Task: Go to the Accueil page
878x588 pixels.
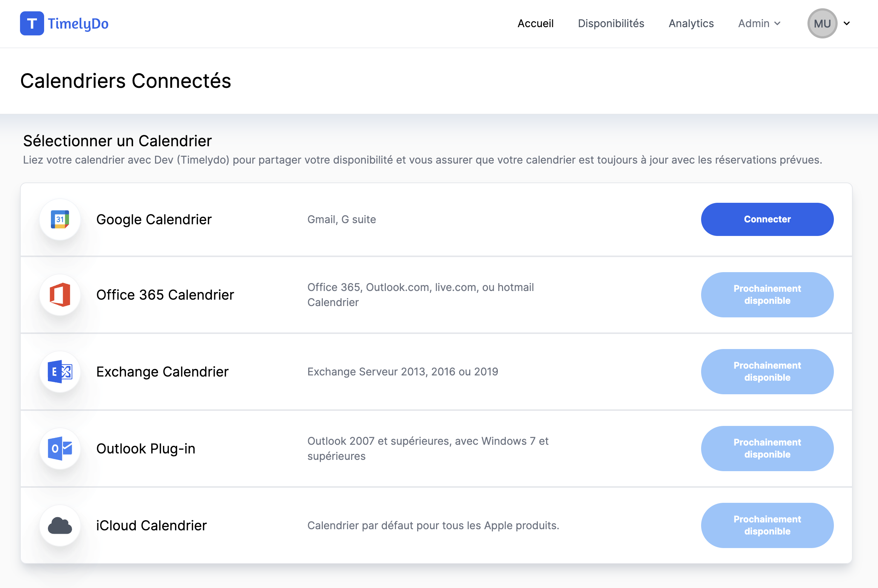Action: tap(536, 23)
